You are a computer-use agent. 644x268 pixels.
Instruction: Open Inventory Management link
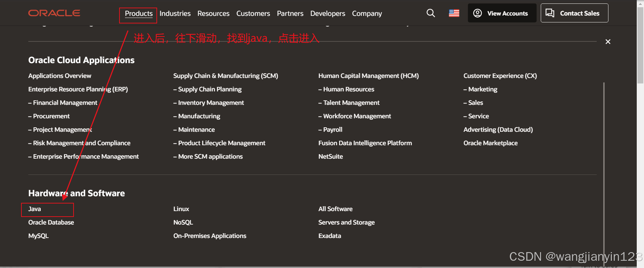coord(209,103)
